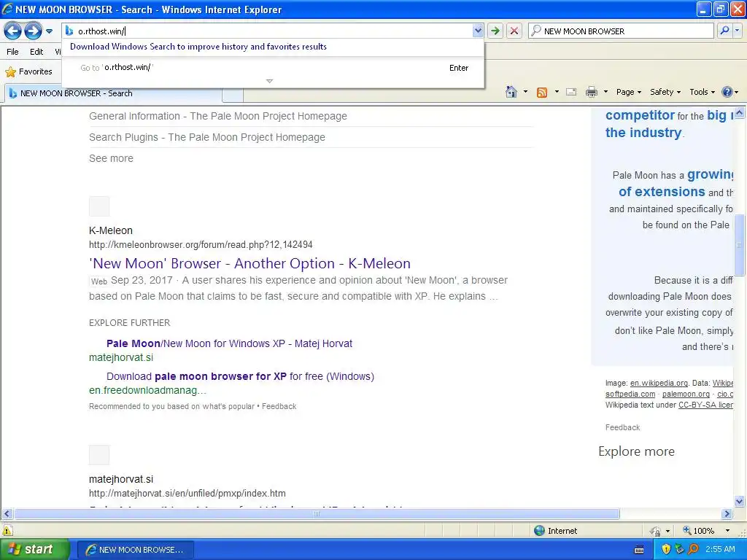Click the Internet security zone indicator
The width and height of the screenshot is (747, 560).
point(555,531)
